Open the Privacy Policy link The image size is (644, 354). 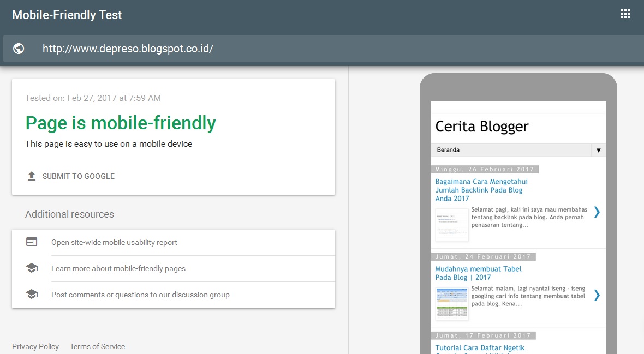[x=35, y=346]
